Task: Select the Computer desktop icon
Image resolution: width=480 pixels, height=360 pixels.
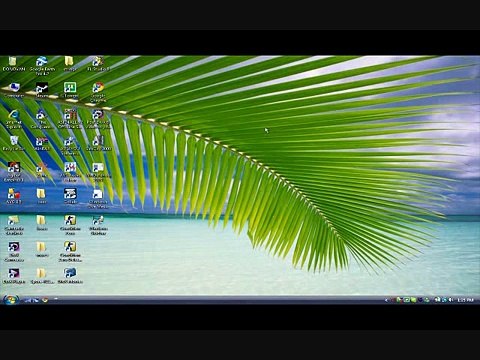Action: click(x=14, y=90)
